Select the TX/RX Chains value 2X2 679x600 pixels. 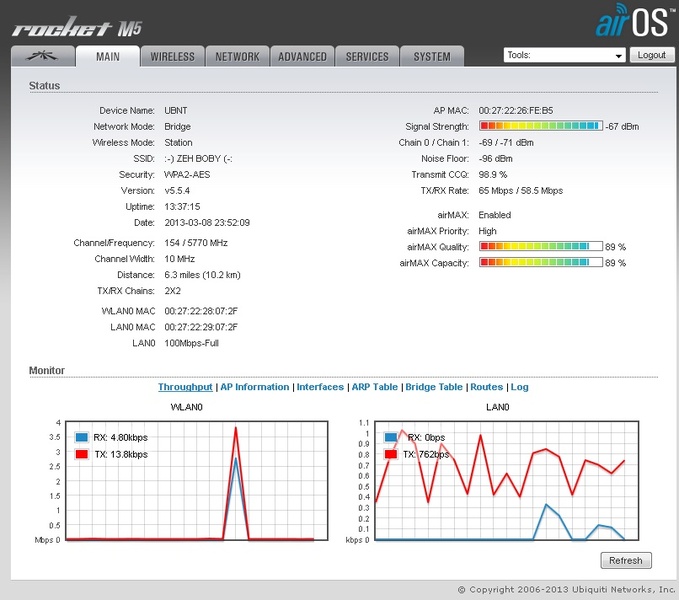pyautogui.click(x=172, y=290)
